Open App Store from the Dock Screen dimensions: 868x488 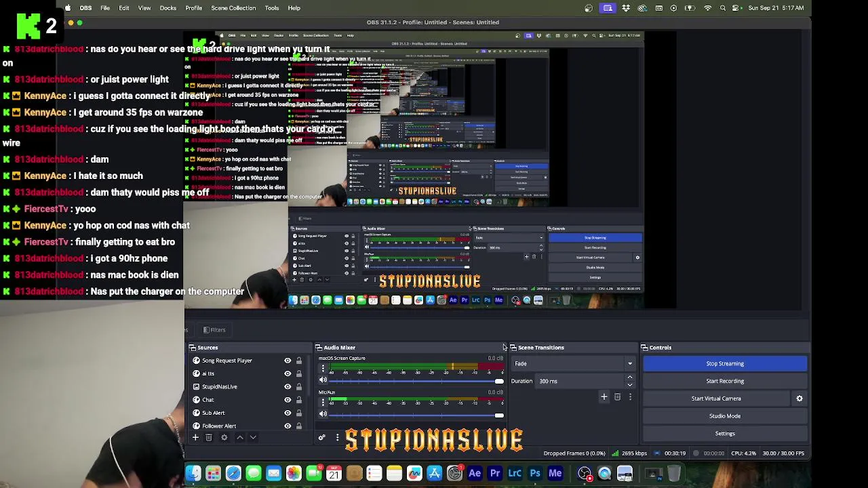pyautogui.click(x=435, y=473)
